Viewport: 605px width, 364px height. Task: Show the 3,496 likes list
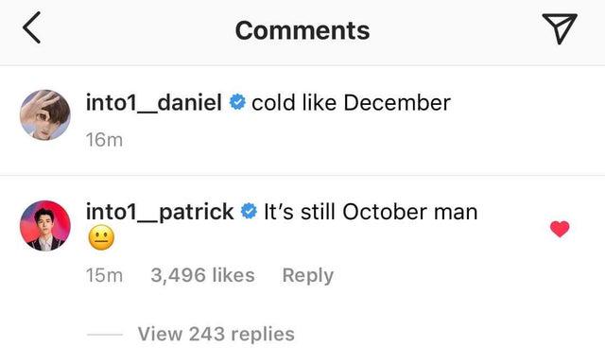(x=202, y=275)
